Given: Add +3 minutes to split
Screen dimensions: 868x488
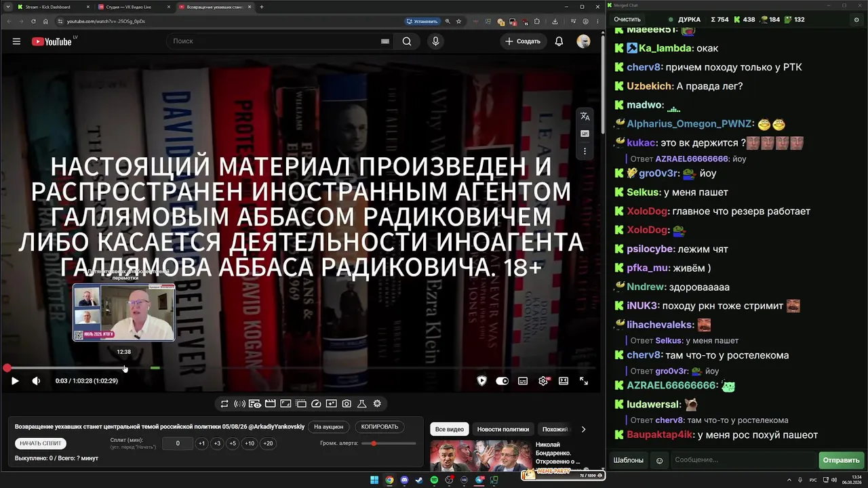Looking at the screenshot, I should tap(217, 443).
